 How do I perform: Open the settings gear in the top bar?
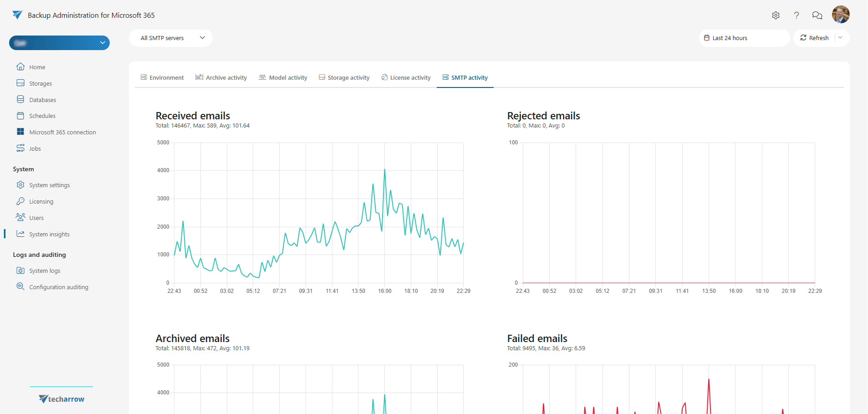pyautogui.click(x=776, y=15)
